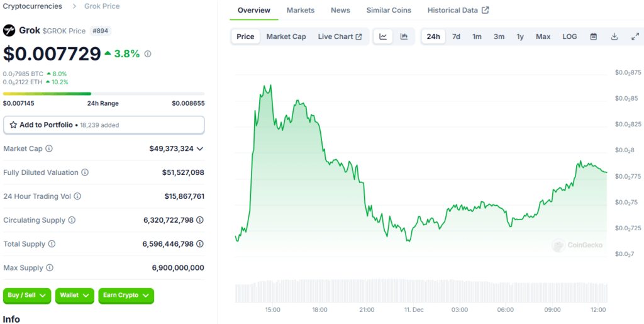Image resolution: width=644 pixels, height=324 pixels.
Task: Set chart range to 3m
Action: pos(499,36)
